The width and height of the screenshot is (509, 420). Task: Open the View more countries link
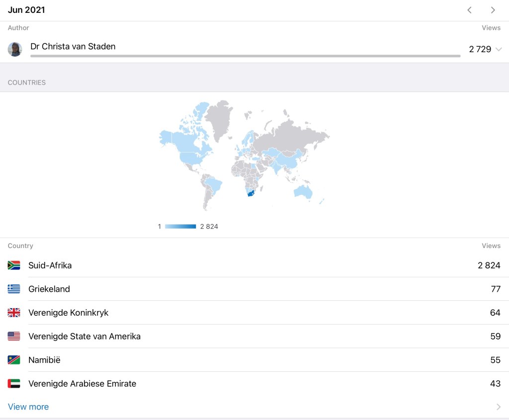click(28, 407)
